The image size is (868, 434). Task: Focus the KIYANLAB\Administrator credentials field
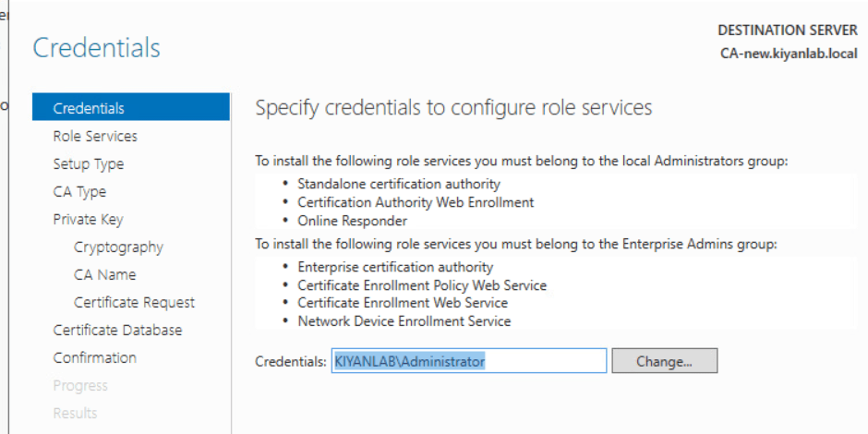(468, 361)
